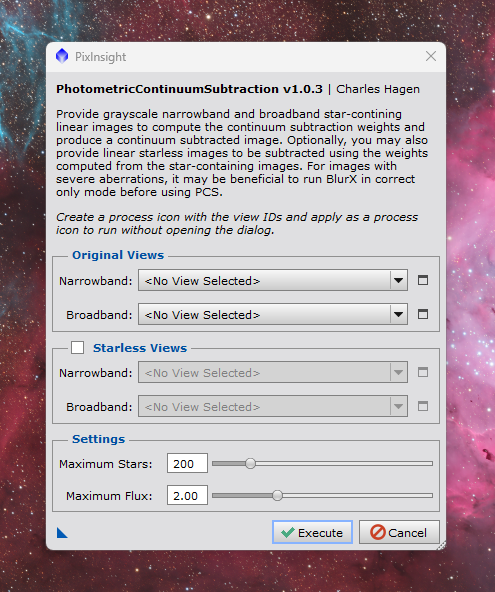495x592 pixels.
Task: Click window icon beside Starless Narrowband
Action: pos(423,372)
